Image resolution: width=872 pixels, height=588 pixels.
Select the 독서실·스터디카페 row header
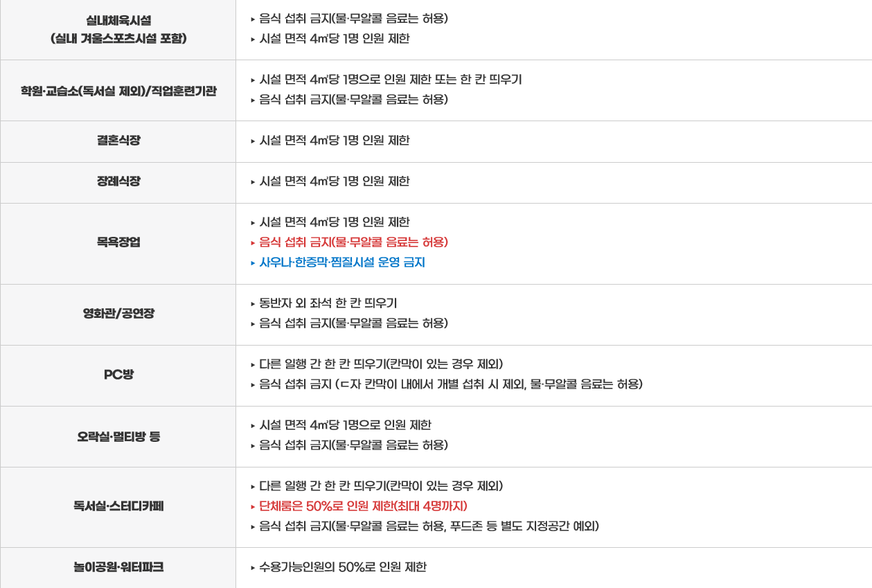tap(118, 506)
